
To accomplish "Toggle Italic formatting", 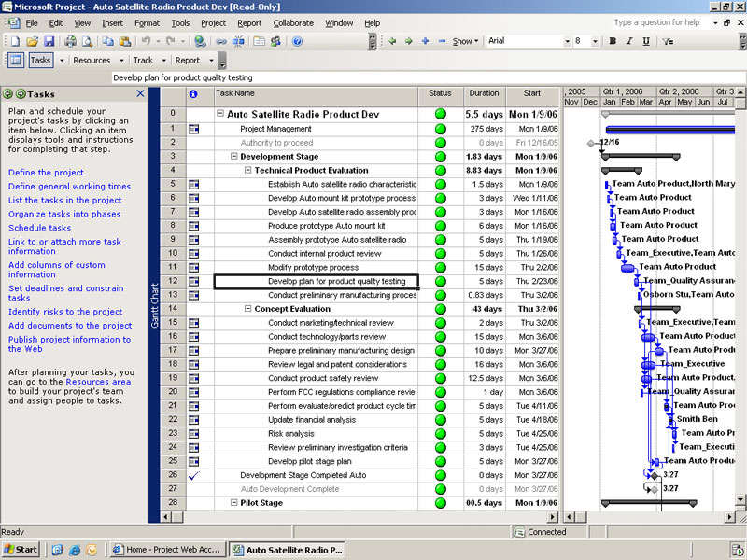I will (x=629, y=41).
